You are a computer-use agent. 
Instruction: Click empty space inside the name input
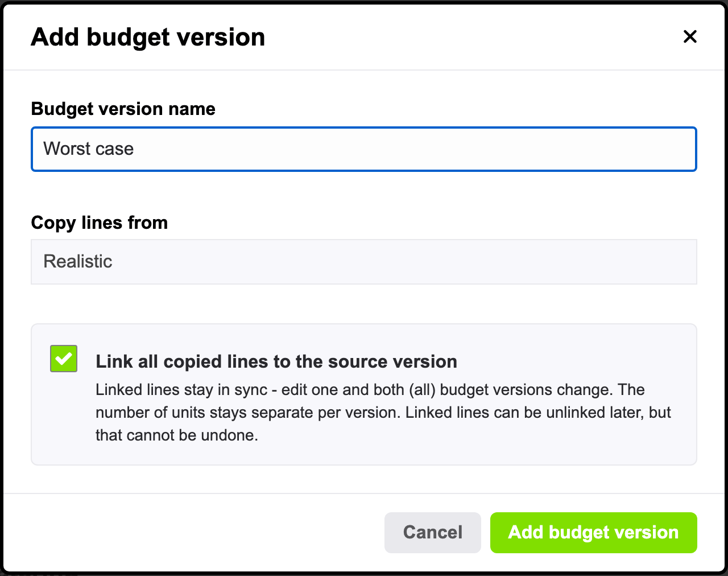[x=415, y=149]
